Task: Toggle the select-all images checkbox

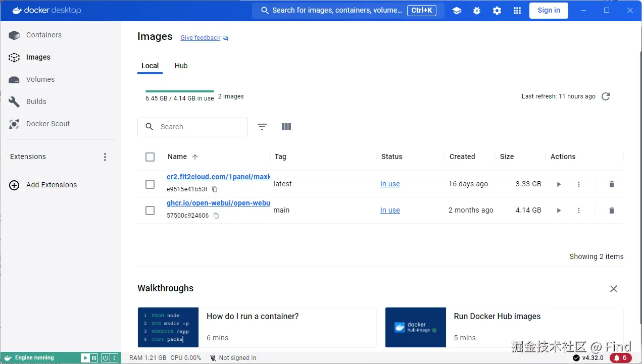Action: coord(150,157)
